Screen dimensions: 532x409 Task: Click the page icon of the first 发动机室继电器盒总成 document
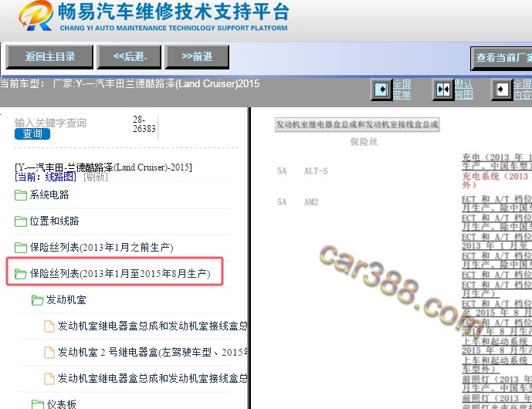[49, 326]
